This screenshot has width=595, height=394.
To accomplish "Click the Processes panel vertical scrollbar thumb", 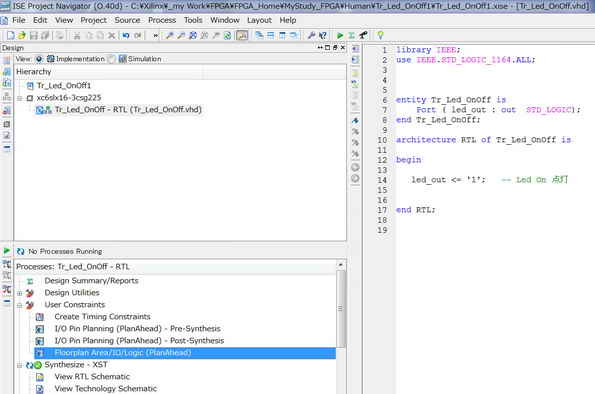I will (x=341, y=308).
